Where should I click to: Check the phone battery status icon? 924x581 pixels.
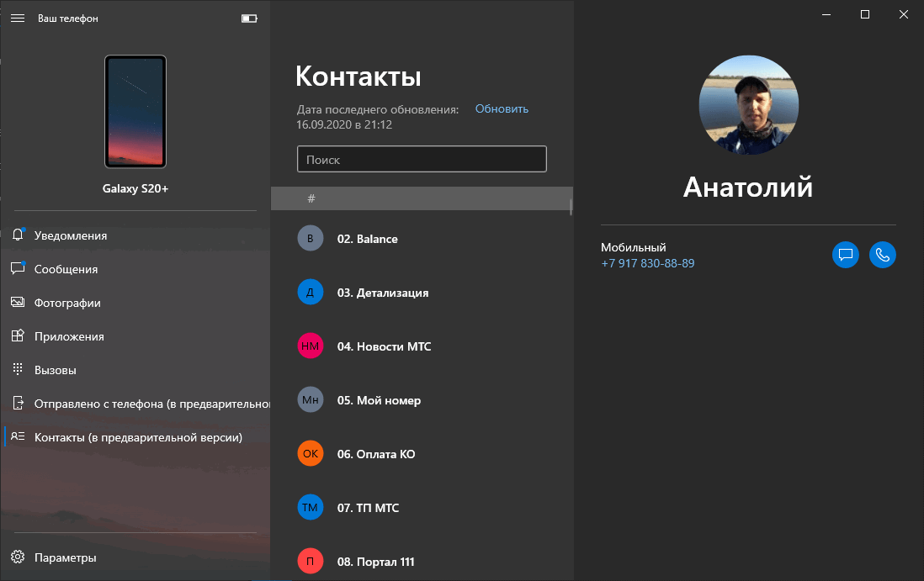pyautogui.click(x=249, y=18)
